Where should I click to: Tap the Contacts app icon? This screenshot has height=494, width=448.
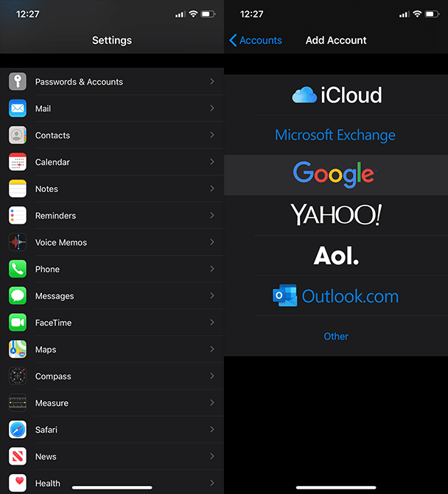18,135
